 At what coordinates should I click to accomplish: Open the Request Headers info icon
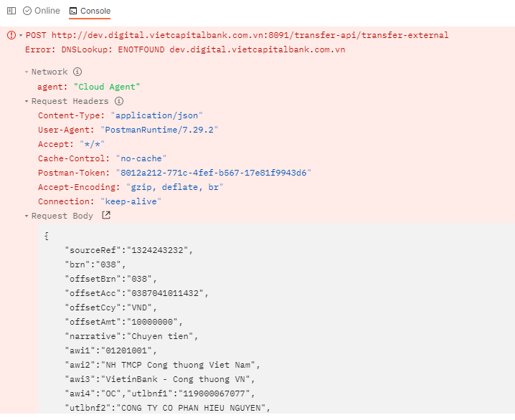119,101
